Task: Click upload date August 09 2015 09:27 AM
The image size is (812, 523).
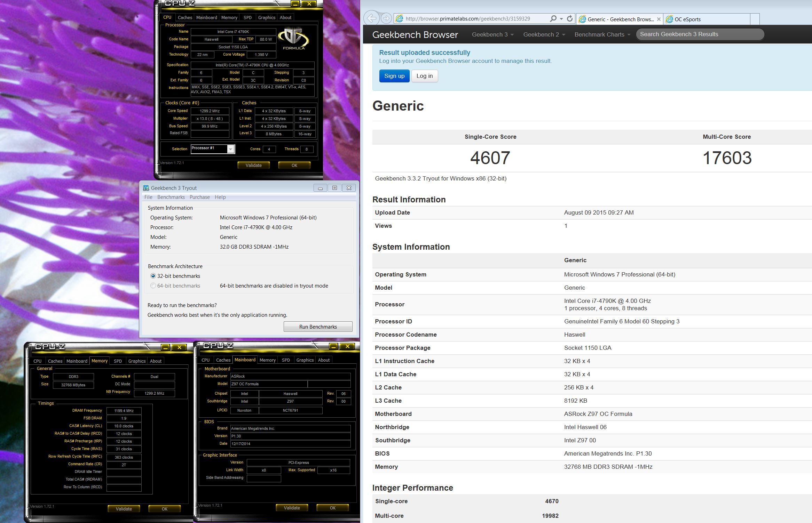Action: (x=599, y=212)
